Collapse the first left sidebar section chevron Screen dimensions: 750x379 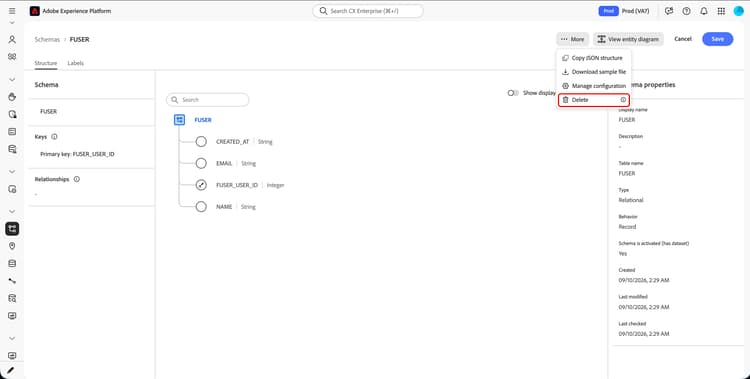(x=12, y=22)
